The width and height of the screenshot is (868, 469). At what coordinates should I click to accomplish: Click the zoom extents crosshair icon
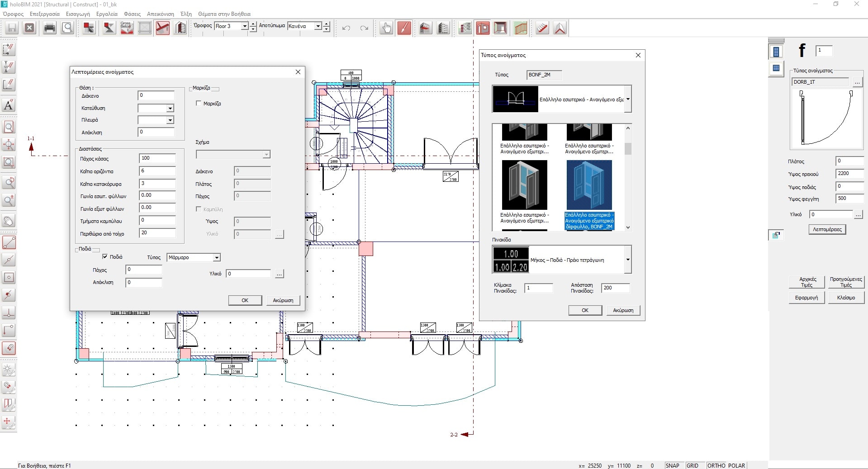tap(9, 145)
